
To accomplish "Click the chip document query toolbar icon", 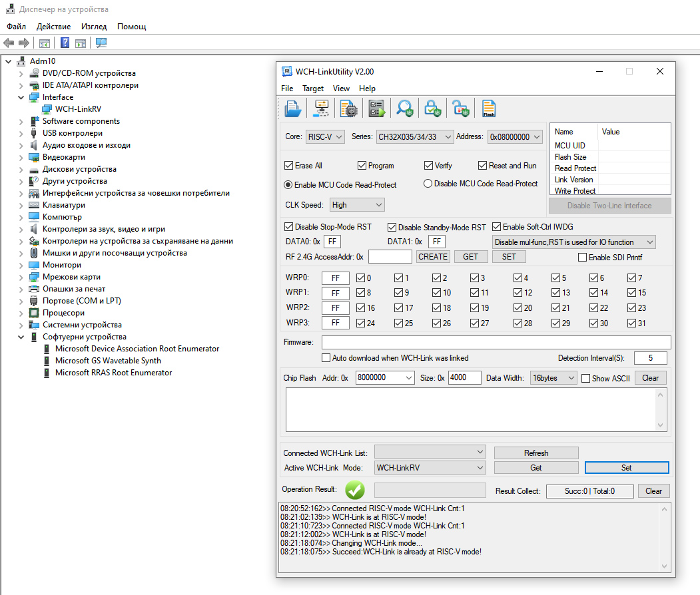I will point(348,108).
